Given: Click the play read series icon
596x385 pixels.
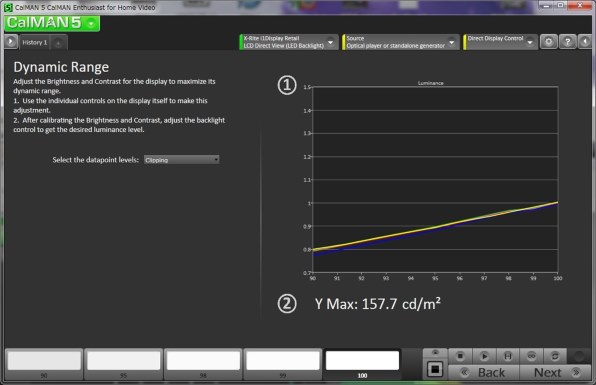Looking at the screenshot, I should 484,356.
